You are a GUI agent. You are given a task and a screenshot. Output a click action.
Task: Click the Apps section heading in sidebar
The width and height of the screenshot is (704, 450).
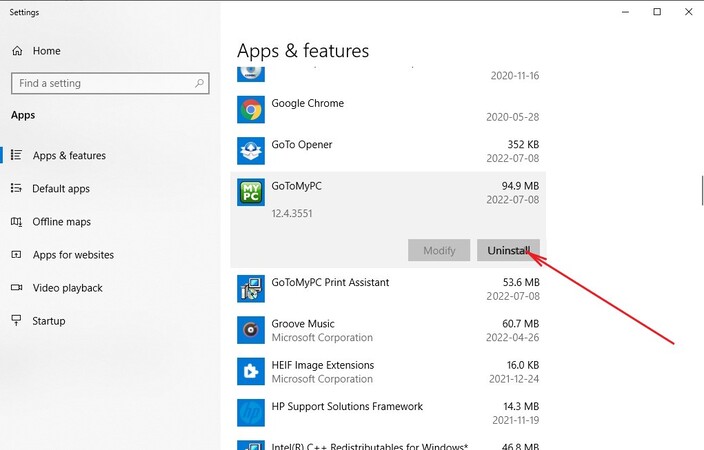pos(23,115)
